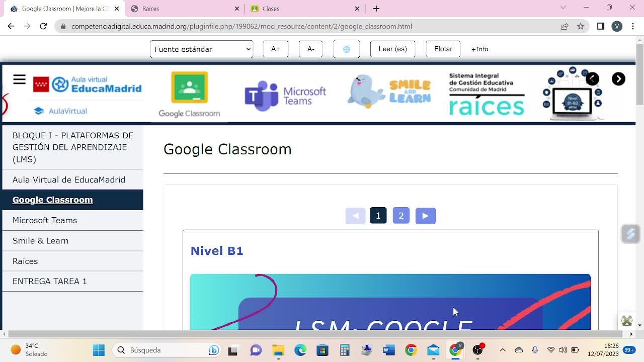The image size is (644, 362).
Task: Click the floating pencil tool icon at right
Action: click(630, 234)
